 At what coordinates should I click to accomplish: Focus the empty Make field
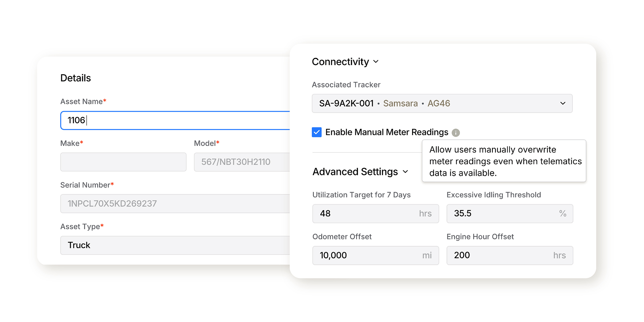tap(123, 162)
